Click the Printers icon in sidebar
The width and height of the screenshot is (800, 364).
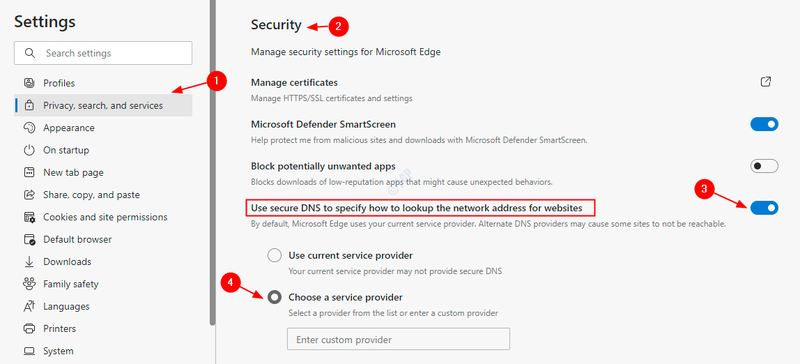tap(30, 328)
